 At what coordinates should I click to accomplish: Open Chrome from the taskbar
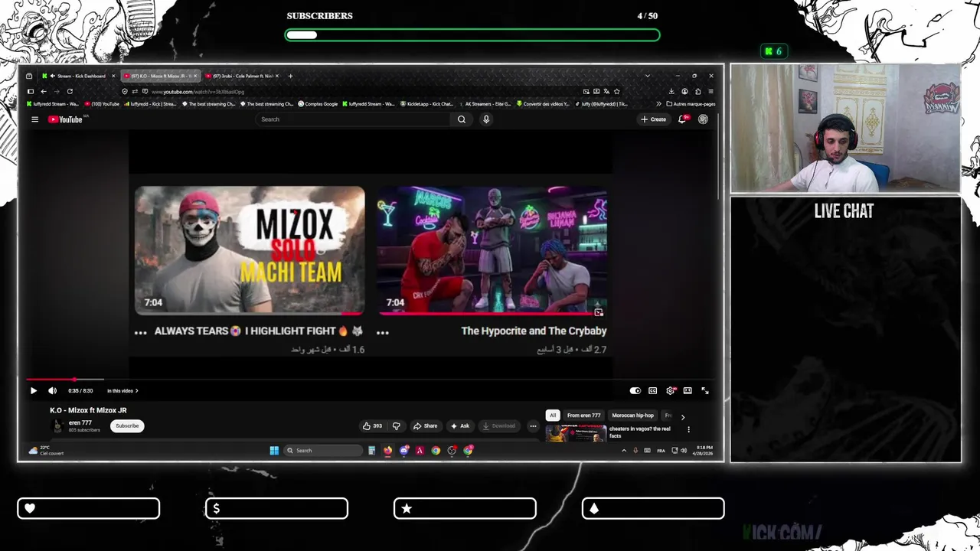point(436,451)
